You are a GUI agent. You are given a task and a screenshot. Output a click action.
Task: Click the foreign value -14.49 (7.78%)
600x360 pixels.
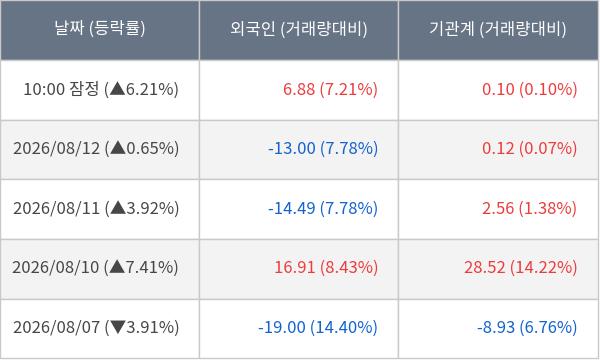click(x=323, y=209)
